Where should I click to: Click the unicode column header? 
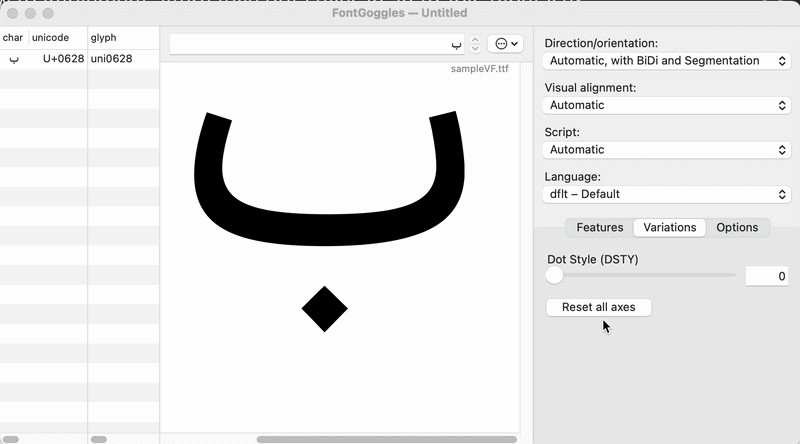[x=58, y=38]
